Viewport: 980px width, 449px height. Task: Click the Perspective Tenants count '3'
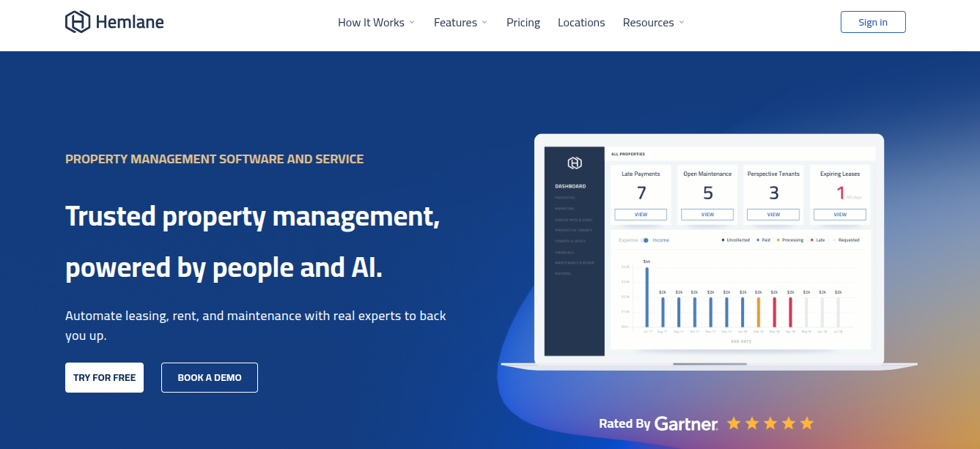(x=774, y=193)
